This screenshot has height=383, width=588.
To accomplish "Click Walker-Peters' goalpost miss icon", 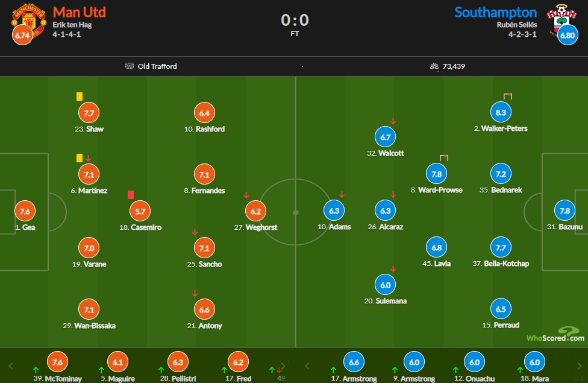I will tap(508, 96).
